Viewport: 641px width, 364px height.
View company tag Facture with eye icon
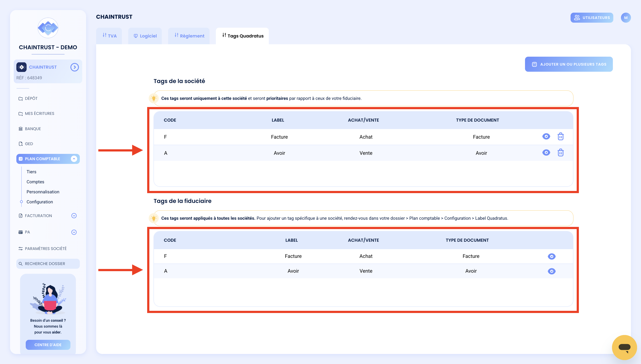[546, 136]
